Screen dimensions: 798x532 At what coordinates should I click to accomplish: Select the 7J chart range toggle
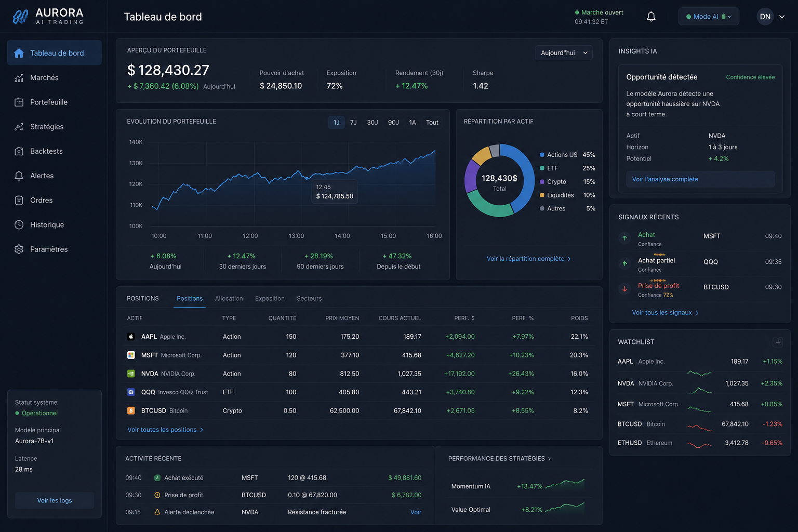tap(353, 123)
